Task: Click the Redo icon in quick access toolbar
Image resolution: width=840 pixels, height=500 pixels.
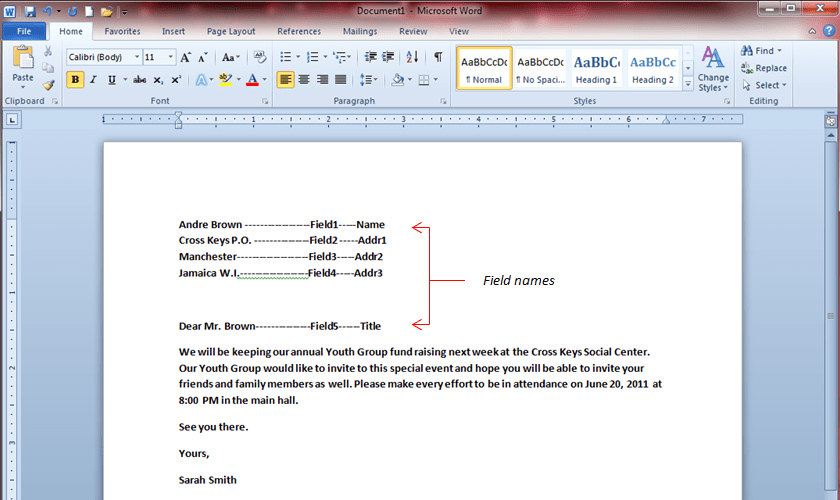Action: (x=73, y=11)
